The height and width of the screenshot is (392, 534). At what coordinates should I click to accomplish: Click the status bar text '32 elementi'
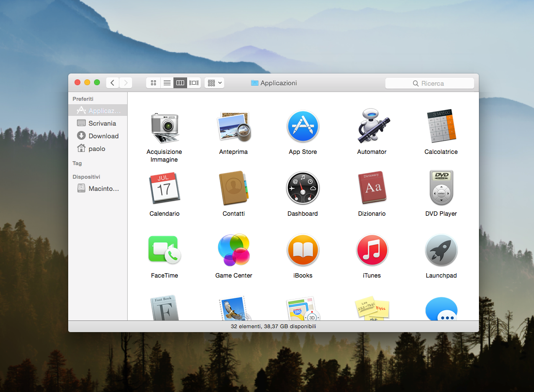tap(246, 326)
